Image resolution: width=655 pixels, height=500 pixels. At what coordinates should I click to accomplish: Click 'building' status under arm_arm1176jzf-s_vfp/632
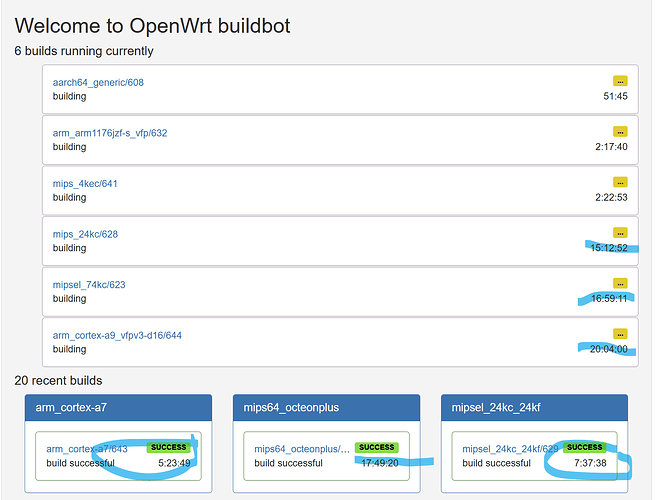[x=69, y=147]
